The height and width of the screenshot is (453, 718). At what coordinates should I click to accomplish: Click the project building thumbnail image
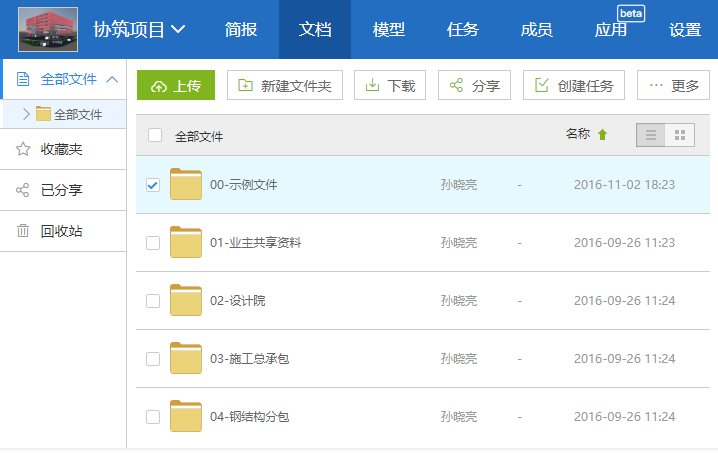[48, 29]
